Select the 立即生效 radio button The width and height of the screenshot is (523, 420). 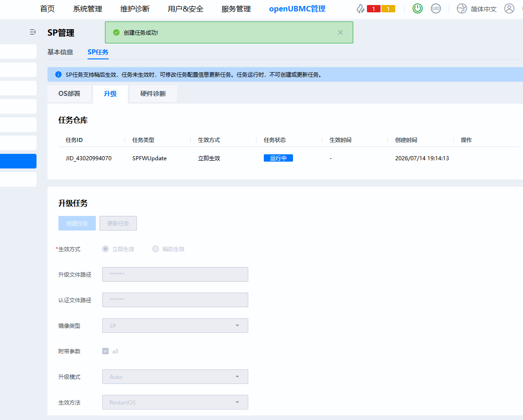point(105,249)
